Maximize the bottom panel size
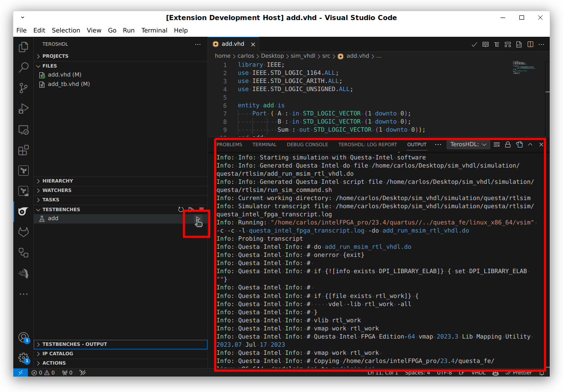 530,144
